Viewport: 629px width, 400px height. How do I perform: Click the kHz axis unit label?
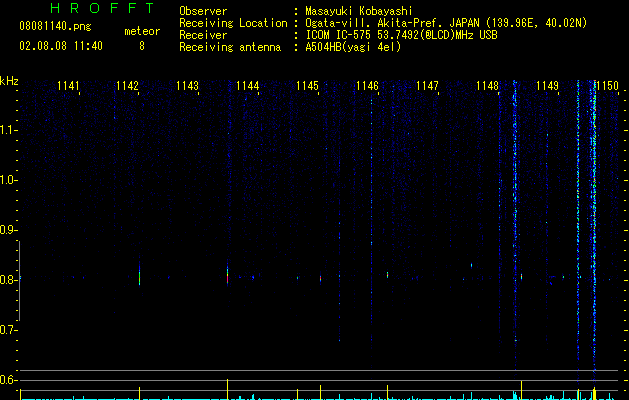coord(9,81)
